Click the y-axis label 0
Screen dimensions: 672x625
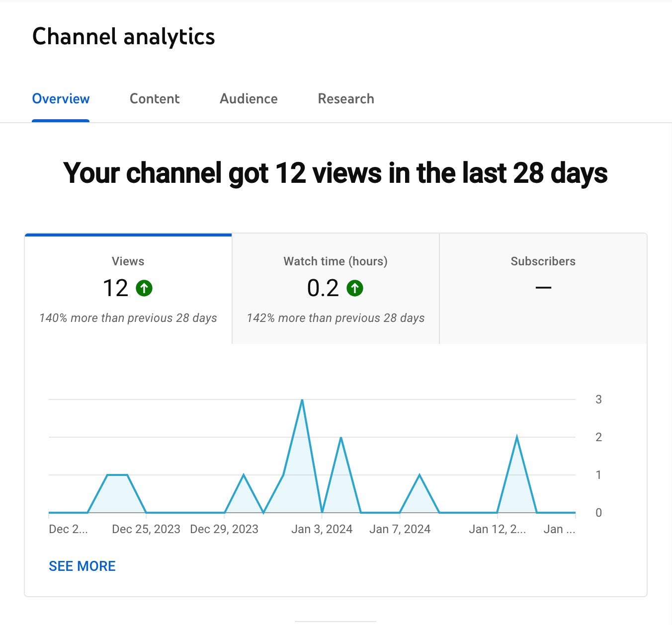coord(598,513)
